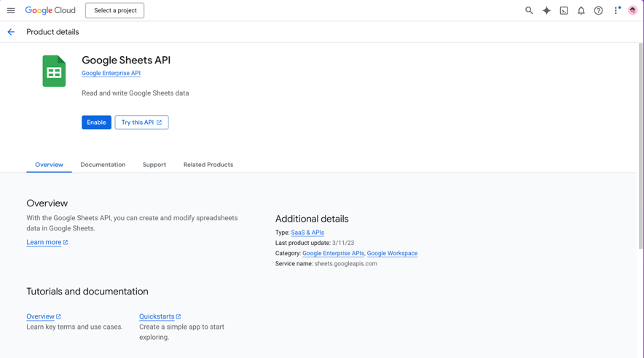The image size is (644, 358).
Task: Click the user account avatar
Action: tap(632, 11)
